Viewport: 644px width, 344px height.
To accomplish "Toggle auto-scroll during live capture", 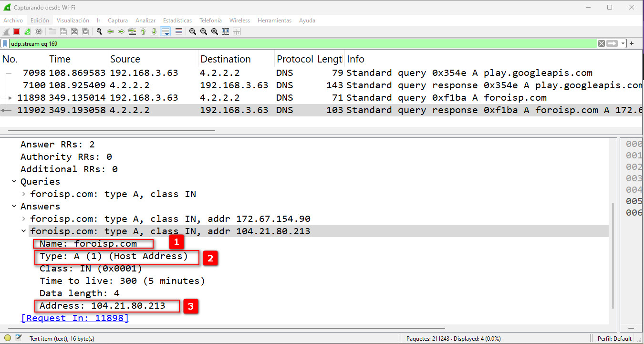I will tap(166, 31).
